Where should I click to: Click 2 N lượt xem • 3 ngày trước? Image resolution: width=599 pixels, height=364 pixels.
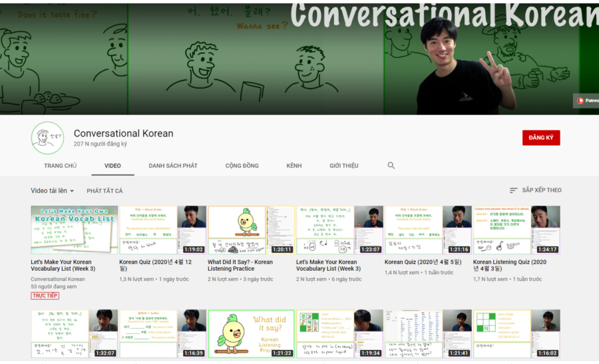click(x=240, y=279)
